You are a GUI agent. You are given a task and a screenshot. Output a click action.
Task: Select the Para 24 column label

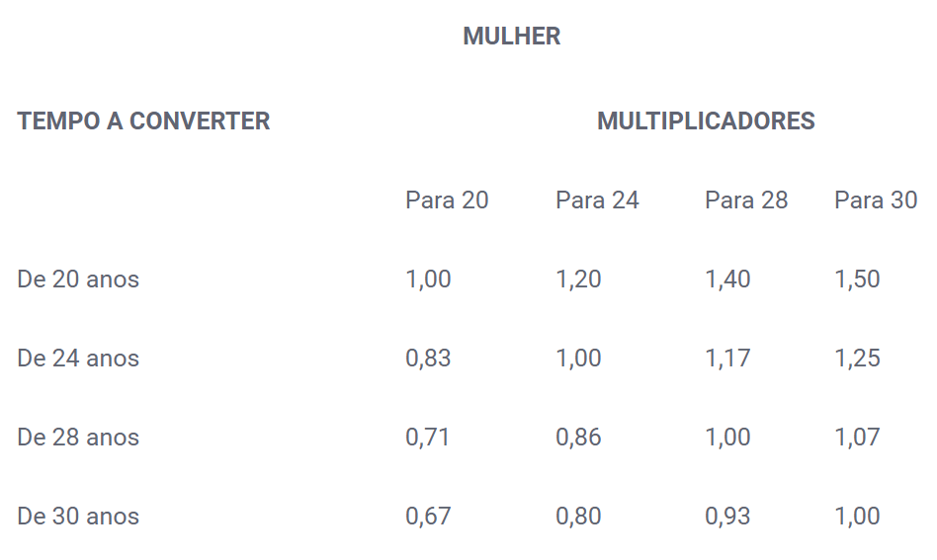(x=597, y=200)
